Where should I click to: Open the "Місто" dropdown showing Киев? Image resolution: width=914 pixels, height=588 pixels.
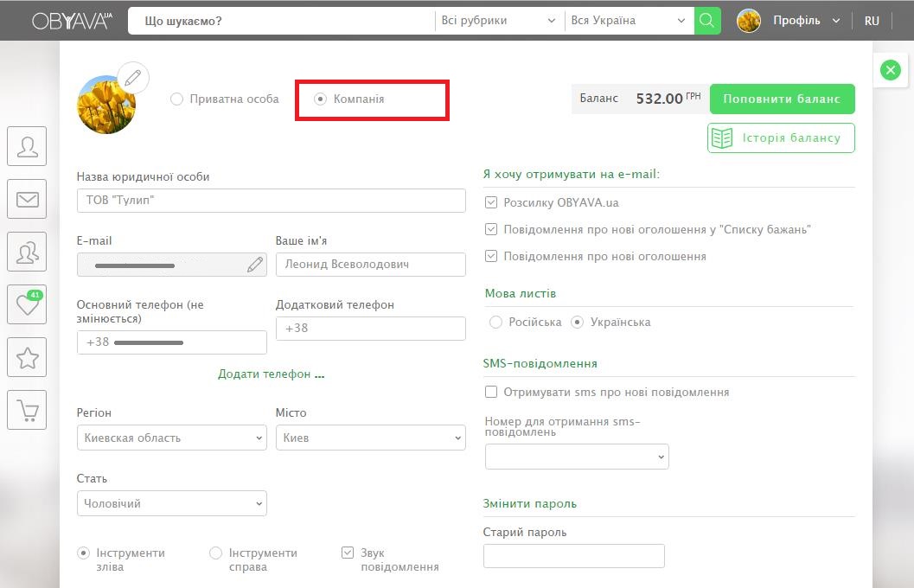370,438
